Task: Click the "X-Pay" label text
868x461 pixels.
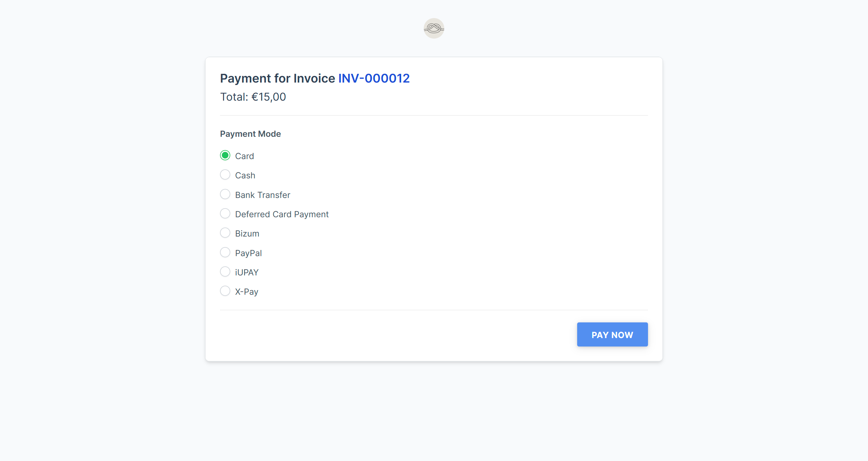Action: coord(247,292)
